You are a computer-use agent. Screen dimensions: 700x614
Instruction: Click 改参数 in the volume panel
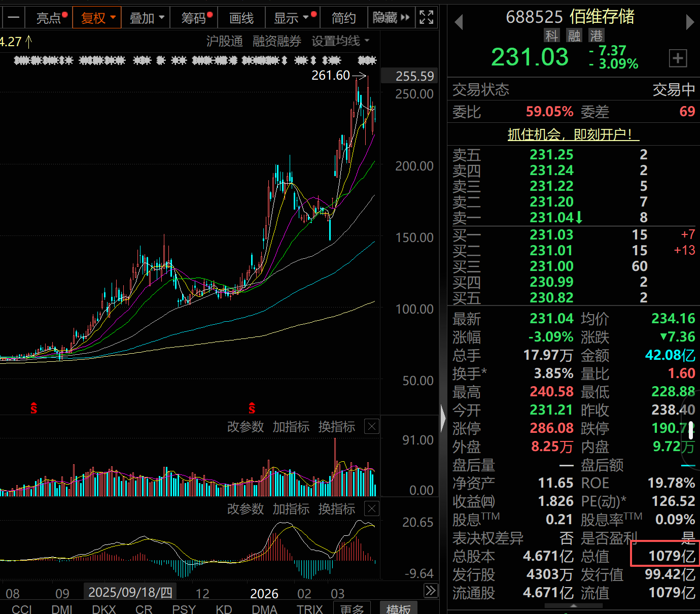pos(246,427)
